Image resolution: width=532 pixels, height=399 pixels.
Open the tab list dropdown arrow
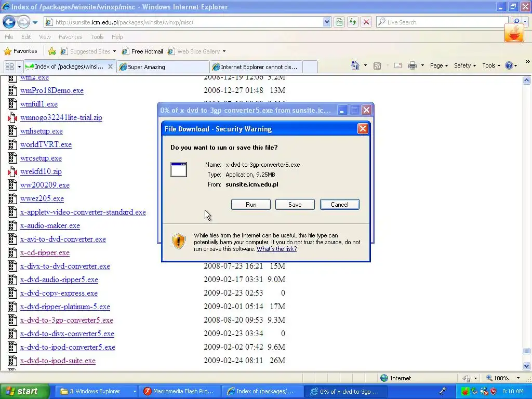coord(19,66)
